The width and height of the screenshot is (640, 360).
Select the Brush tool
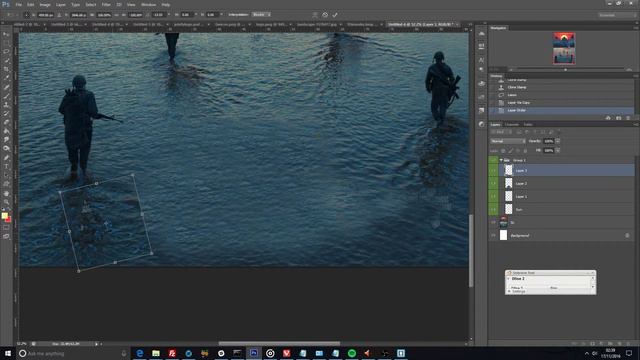coord(6,96)
